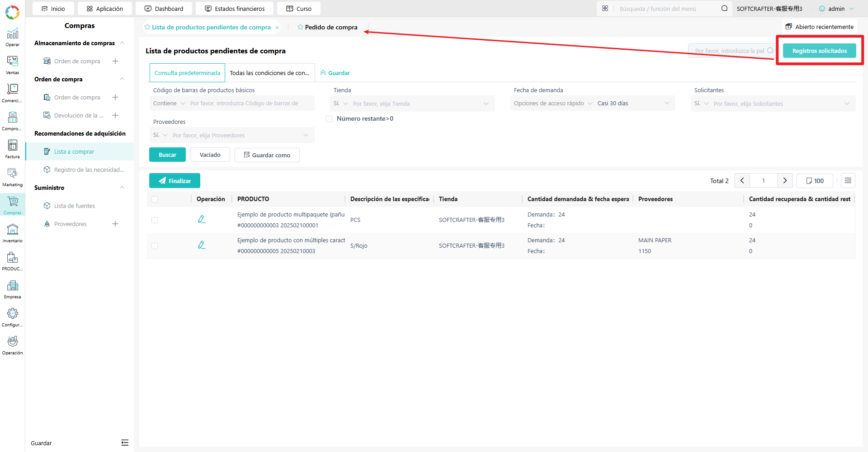The image size is (868, 452).
Task: Click the Buscar button
Action: click(x=167, y=155)
